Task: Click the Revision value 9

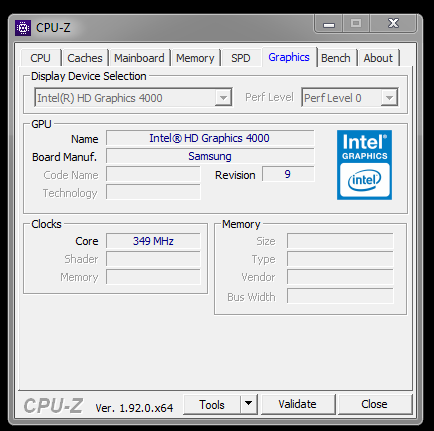Action: pyautogui.click(x=288, y=174)
